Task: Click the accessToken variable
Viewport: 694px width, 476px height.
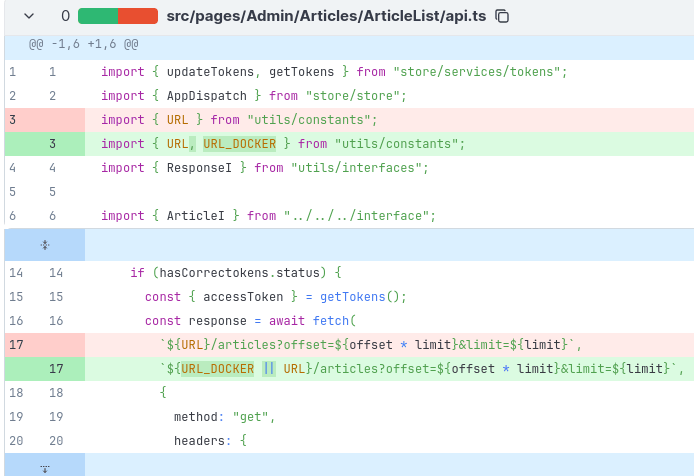Action: click(243, 297)
